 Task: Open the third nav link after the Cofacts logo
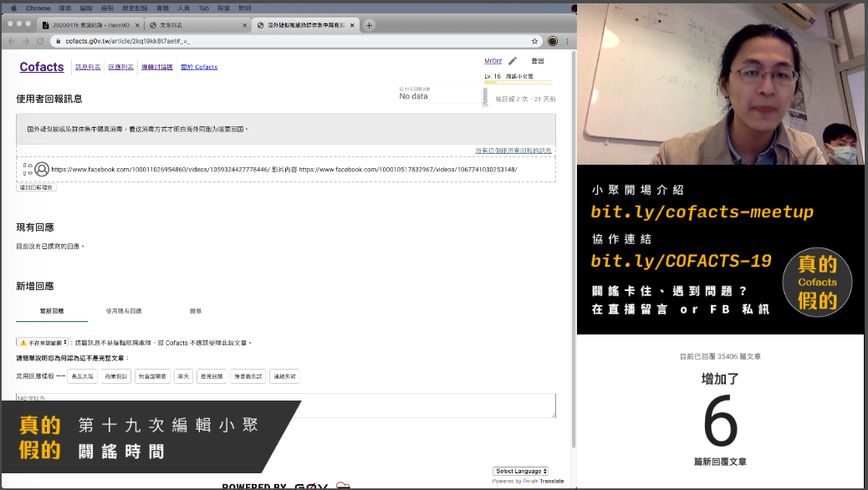156,67
